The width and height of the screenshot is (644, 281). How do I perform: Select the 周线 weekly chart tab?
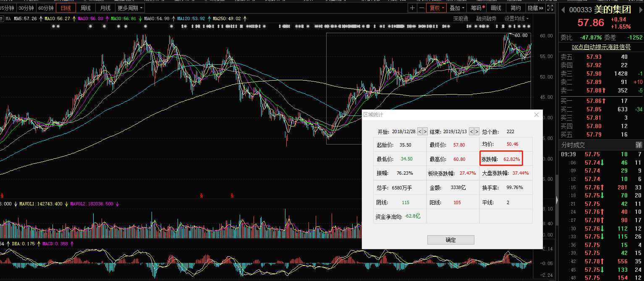(86, 8)
